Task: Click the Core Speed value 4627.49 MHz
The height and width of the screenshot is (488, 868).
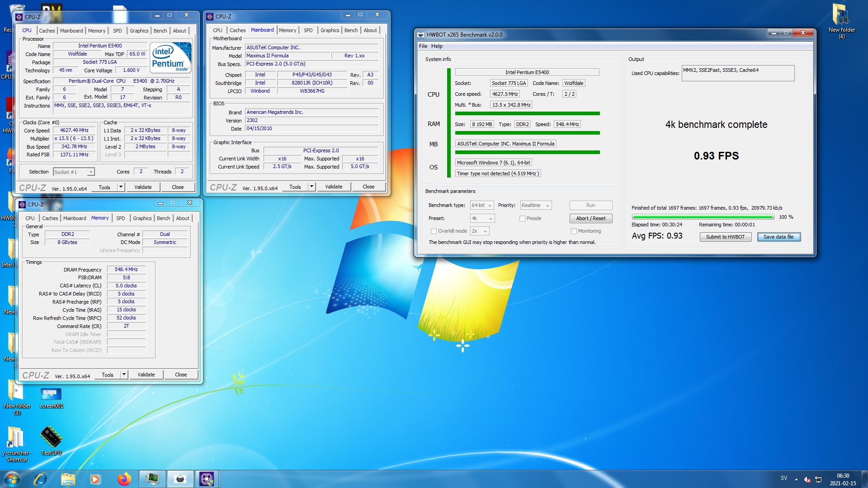Action: pyautogui.click(x=74, y=130)
